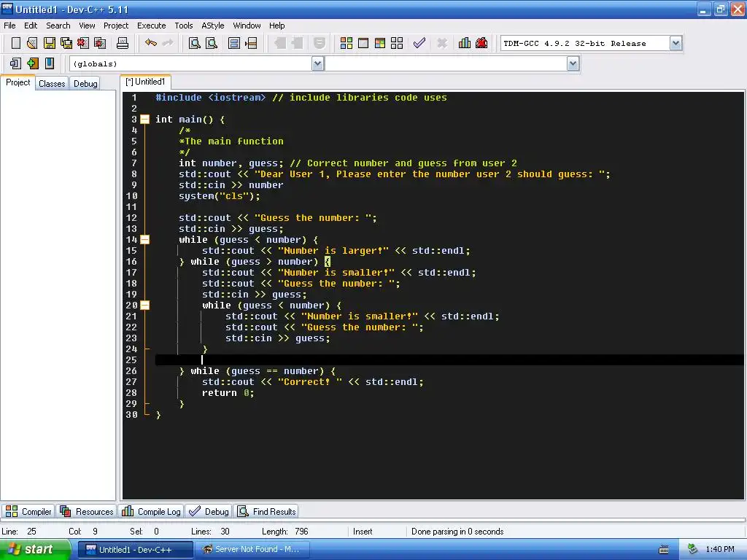This screenshot has width=747, height=560.
Task: Open the File menu
Action: [9, 26]
